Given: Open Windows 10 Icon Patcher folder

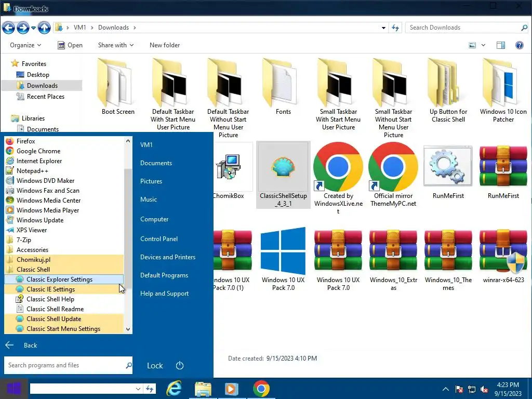Looking at the screenshot, I should click(x=503, y=90).
